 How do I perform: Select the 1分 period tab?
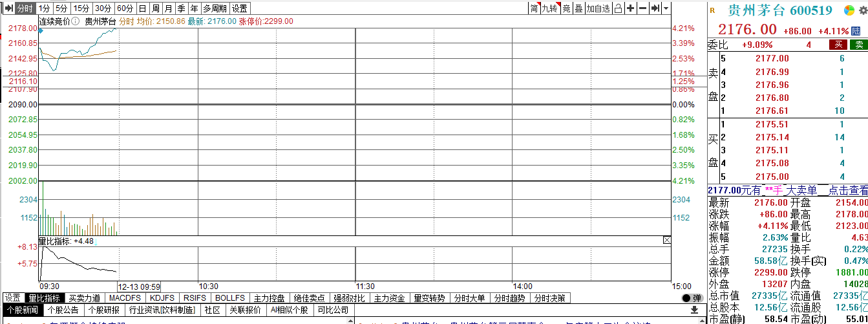pyautogui.click(x=43, y=8)
